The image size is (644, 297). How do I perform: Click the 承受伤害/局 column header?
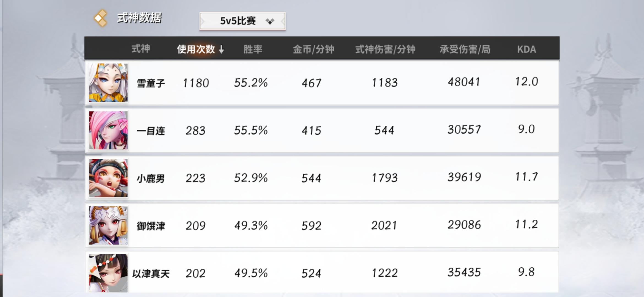pyautogui.click(x=465, y=49)
